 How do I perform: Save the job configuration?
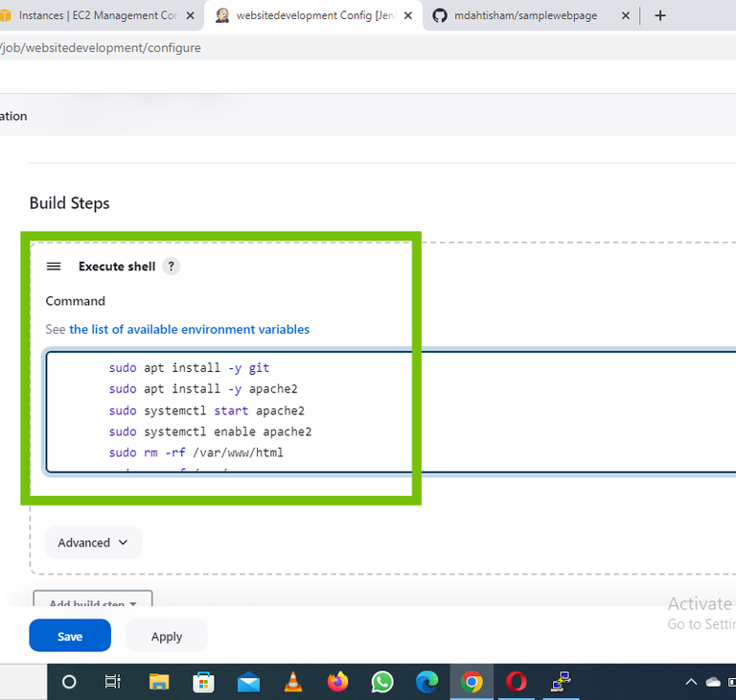(x=70, y=636)
